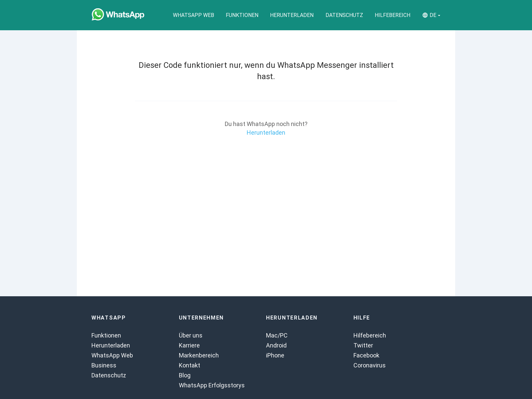Open the Funktionen footer link
The image size is (532, 399).
[106, 335]
